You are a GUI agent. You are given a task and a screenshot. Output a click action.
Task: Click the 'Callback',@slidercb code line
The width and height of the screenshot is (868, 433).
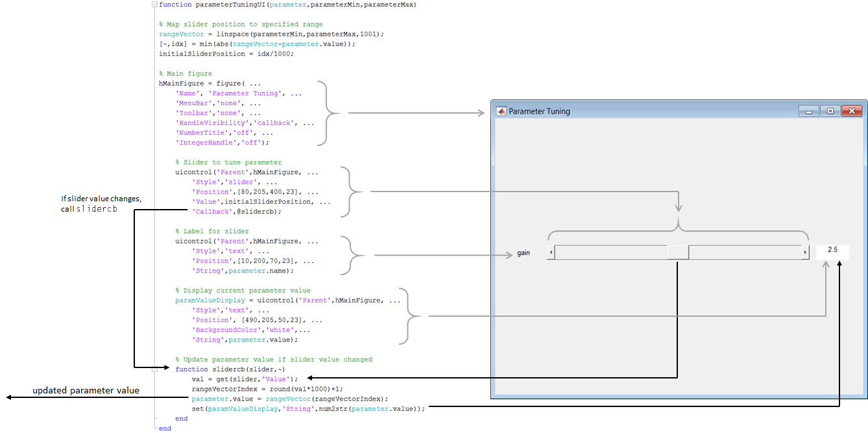pos(237,212)
